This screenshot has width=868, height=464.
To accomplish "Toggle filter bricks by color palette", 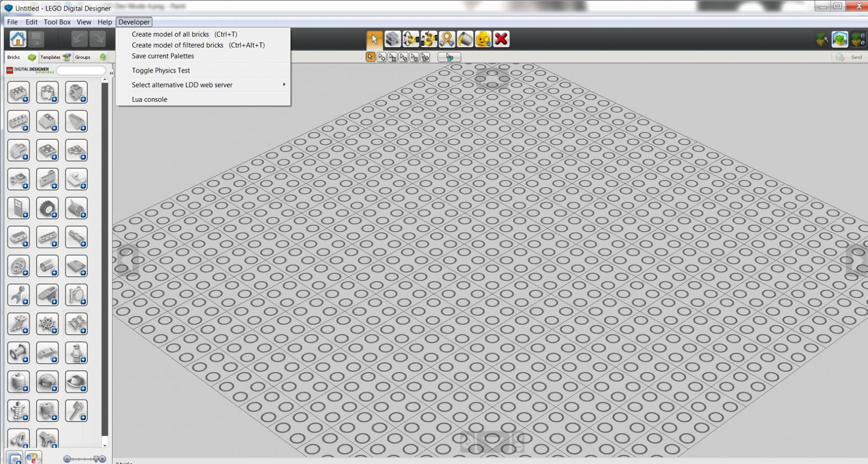I will (33, 458).
